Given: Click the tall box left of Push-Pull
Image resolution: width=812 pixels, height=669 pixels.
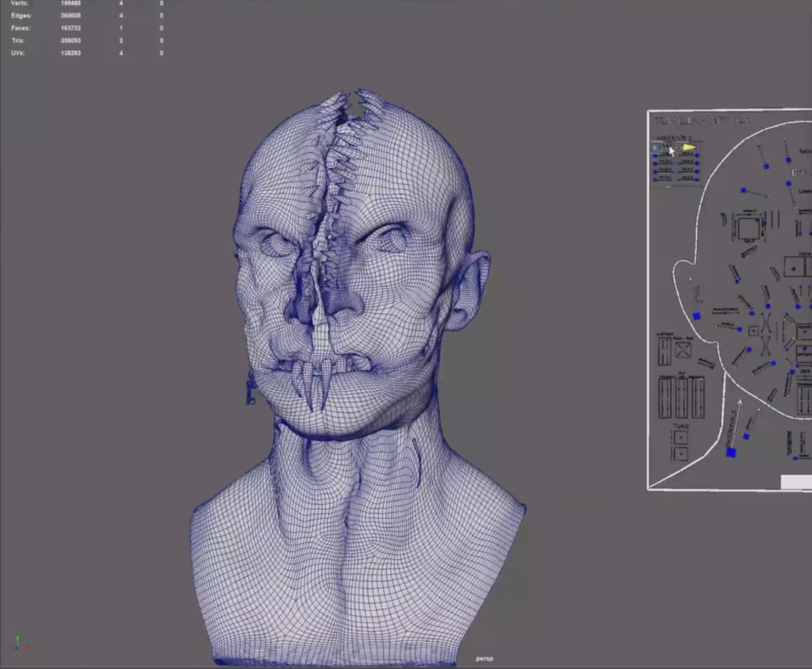Looking at the screenshot, I should coord(665,350).
